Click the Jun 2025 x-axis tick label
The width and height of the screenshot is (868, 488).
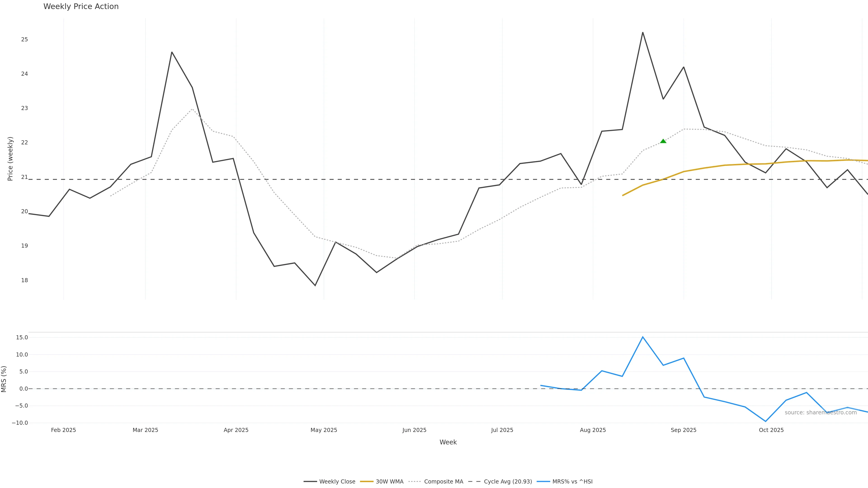coord(414,430)
